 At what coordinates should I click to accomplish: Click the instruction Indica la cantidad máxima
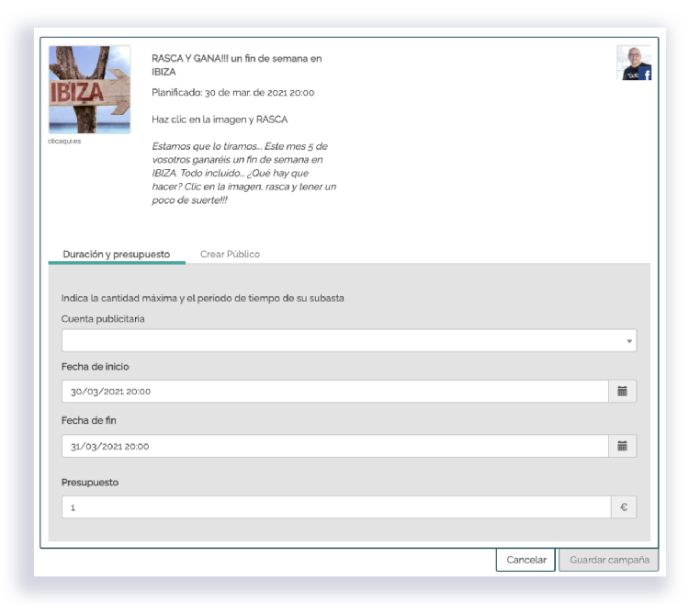tap(203, 298)
